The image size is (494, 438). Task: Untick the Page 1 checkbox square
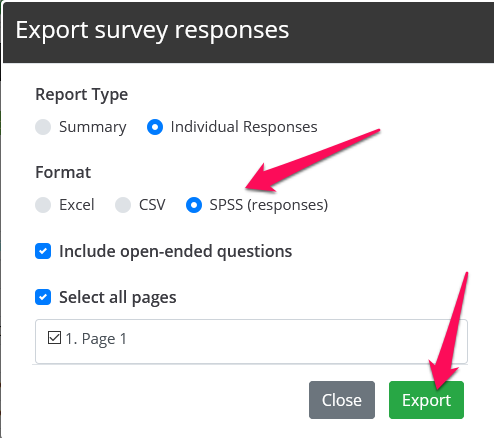pyautogui.click(x=54, y=337)
